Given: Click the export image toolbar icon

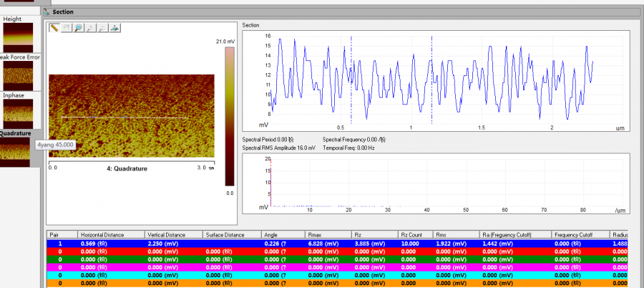Looking at the screenshot, I should (114, 28).
